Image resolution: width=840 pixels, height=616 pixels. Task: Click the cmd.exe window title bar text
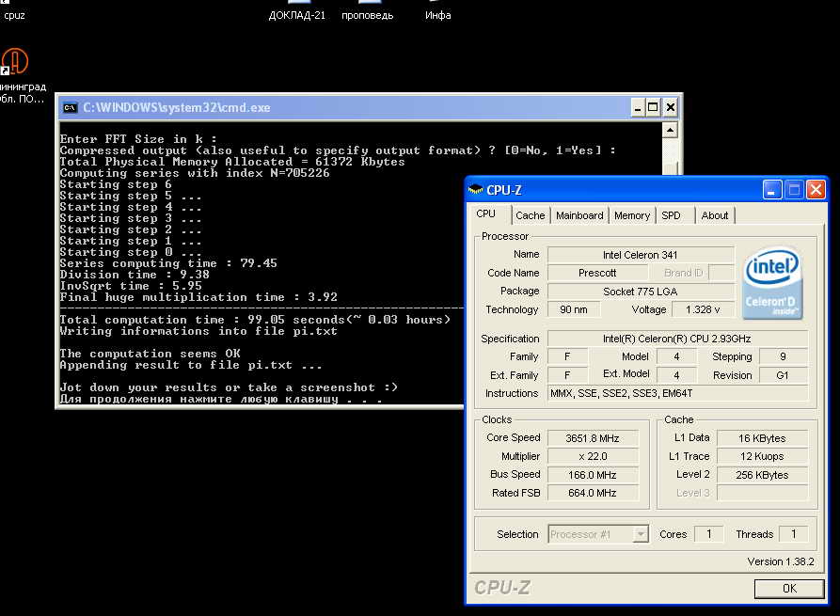pyautogui.click(x=176, y=107)
